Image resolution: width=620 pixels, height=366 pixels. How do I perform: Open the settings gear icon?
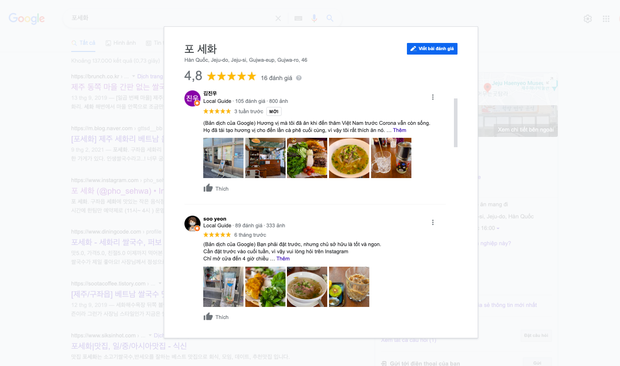[588, 19]
